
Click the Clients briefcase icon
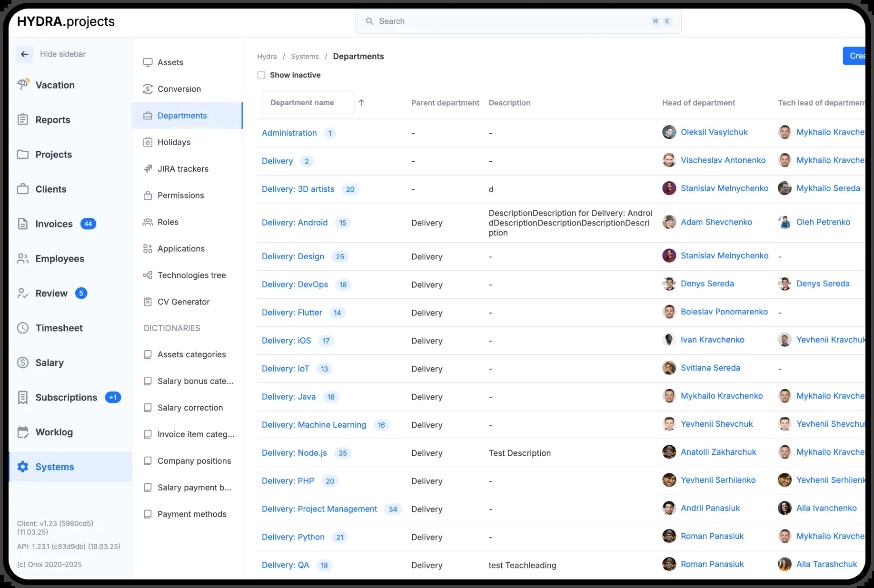(x=23, y=189)
